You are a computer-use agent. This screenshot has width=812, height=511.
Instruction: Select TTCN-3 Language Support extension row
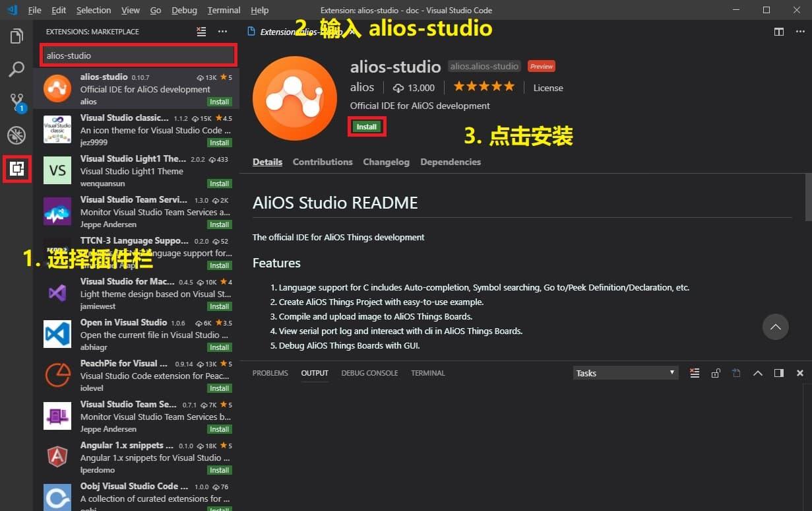(x=136, y=252)
